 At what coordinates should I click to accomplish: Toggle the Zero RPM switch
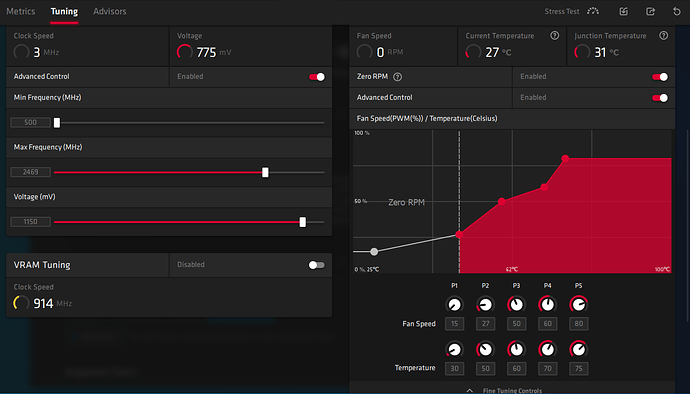point(660,77)
